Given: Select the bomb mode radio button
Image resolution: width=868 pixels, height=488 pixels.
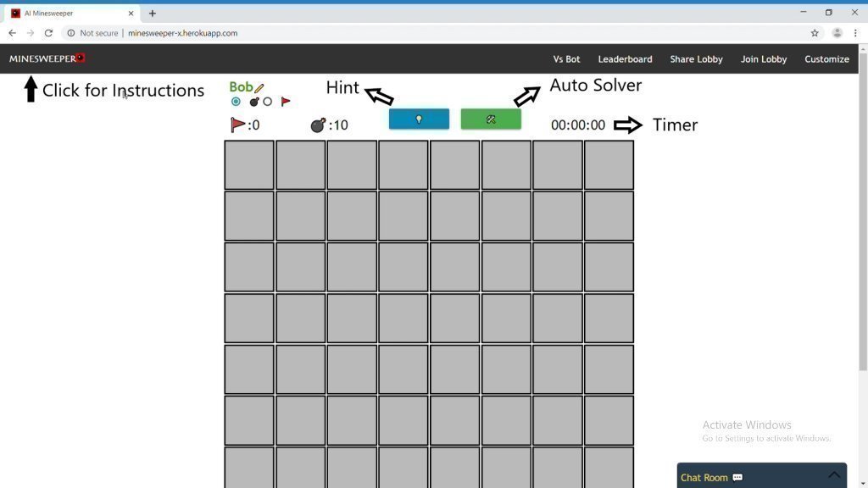Looking at the screenshot, I should point(236,102).
